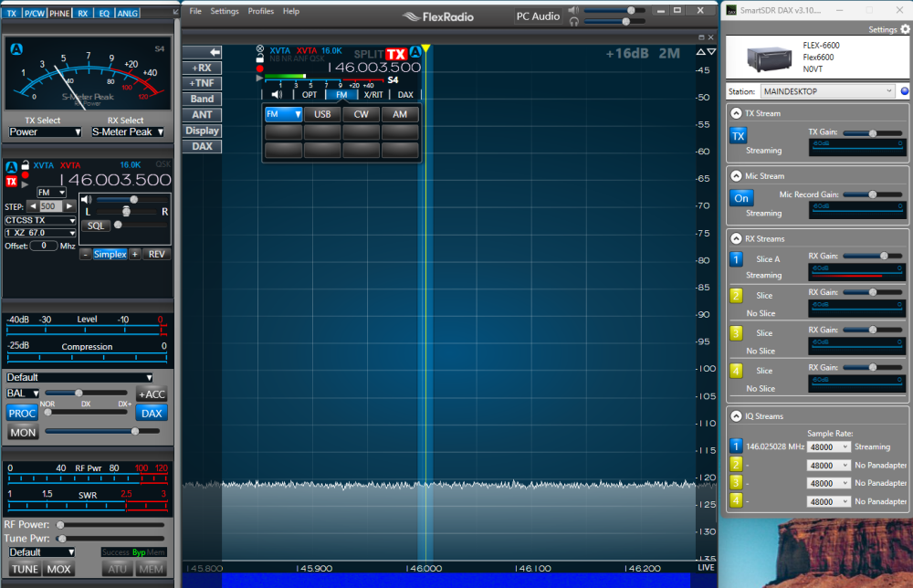Toggle RX stream 1 for Slice A
Image resolution: width=913 pixels, height=588 pixels.
click(x=736, y=259)
